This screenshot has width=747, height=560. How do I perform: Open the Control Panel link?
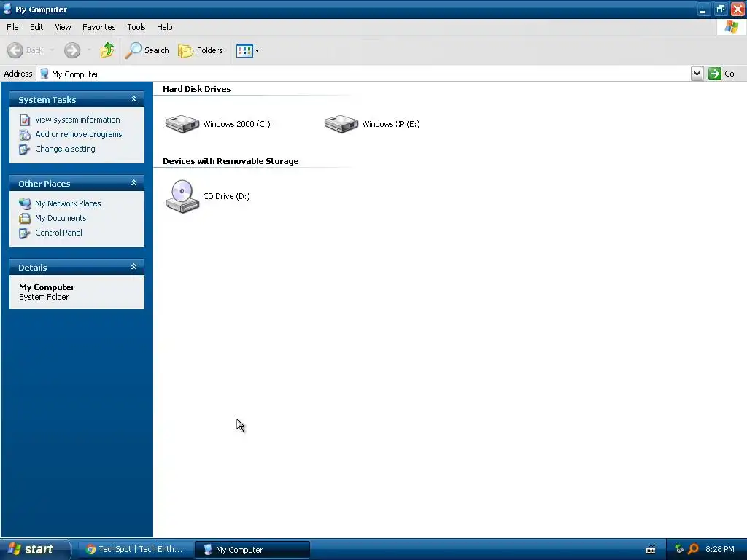[x=58, y=233]
